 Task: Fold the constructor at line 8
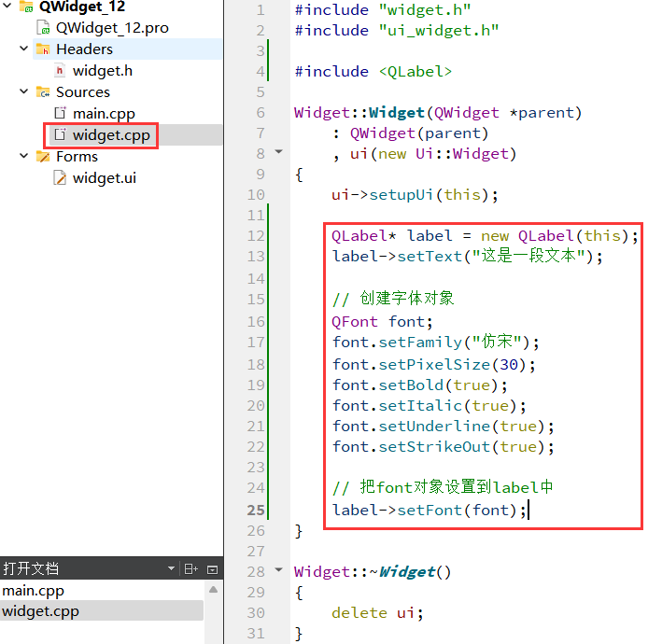279,151
